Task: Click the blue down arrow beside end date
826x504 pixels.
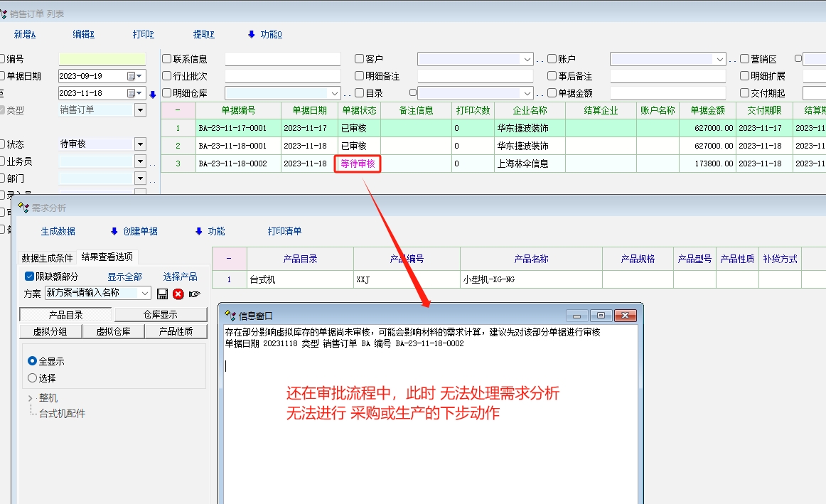Action: [x=152, y=94]
